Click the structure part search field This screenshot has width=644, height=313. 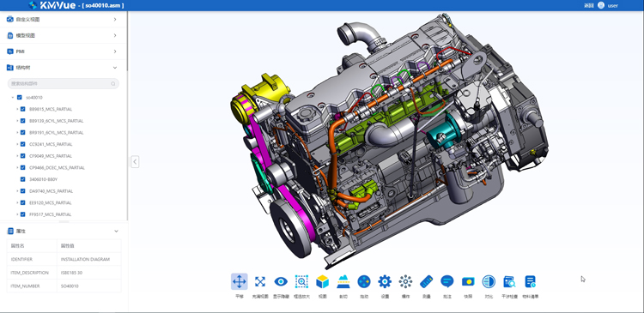coord(64,84)
